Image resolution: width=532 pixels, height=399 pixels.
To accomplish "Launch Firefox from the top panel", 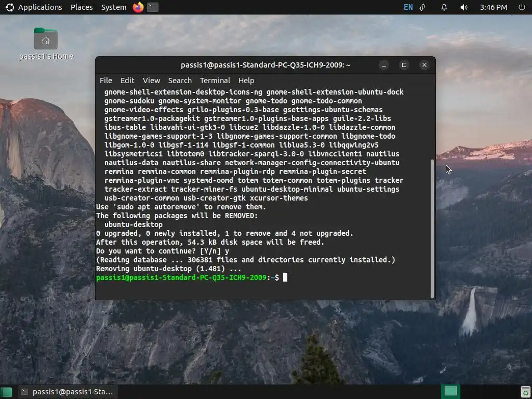I will coord(138,7).
